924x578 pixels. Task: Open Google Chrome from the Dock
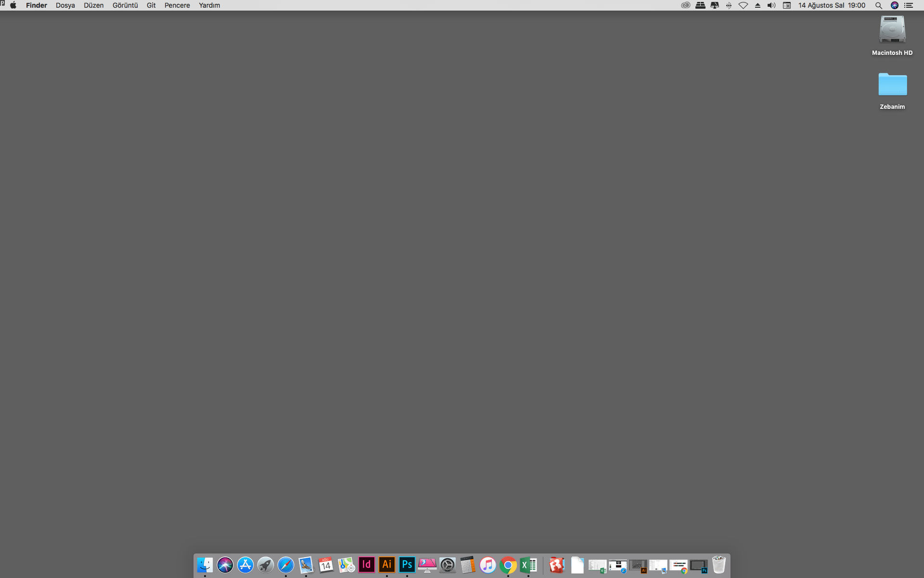click(x=508, y=565)
